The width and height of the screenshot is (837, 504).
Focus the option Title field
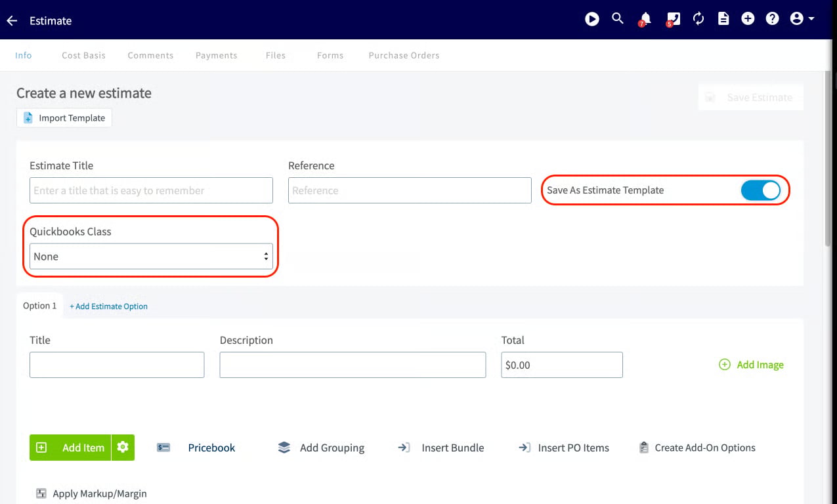[117, 365]
